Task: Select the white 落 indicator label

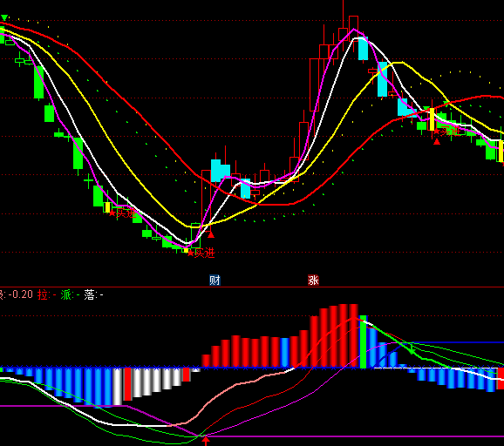Action: coord(90,294)
